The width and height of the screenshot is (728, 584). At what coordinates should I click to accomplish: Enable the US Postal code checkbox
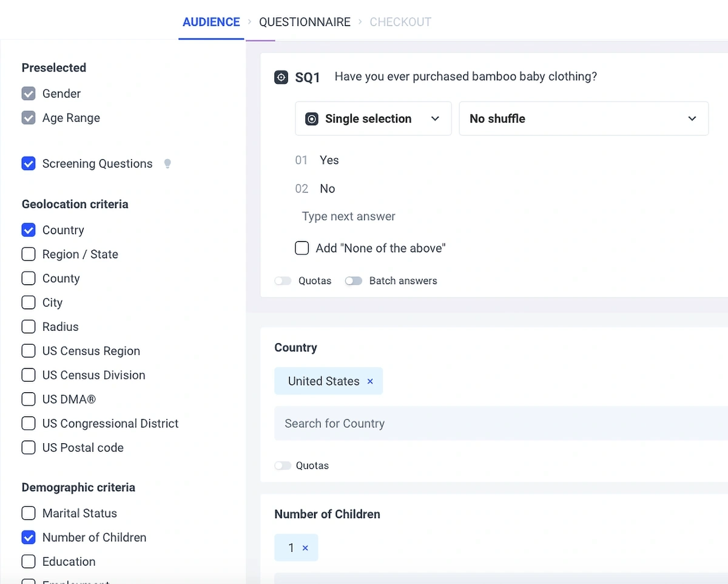coord(29,447)
